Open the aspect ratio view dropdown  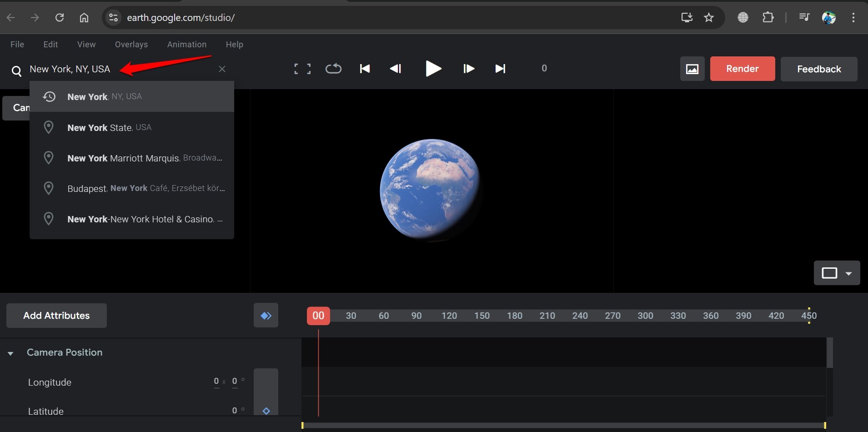[x=837, y=273]
